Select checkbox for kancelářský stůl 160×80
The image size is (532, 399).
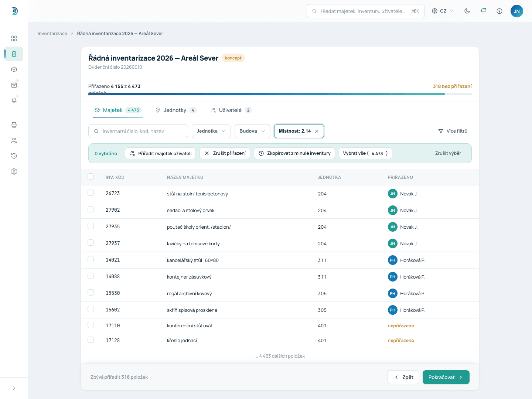(x=91, y=259)
